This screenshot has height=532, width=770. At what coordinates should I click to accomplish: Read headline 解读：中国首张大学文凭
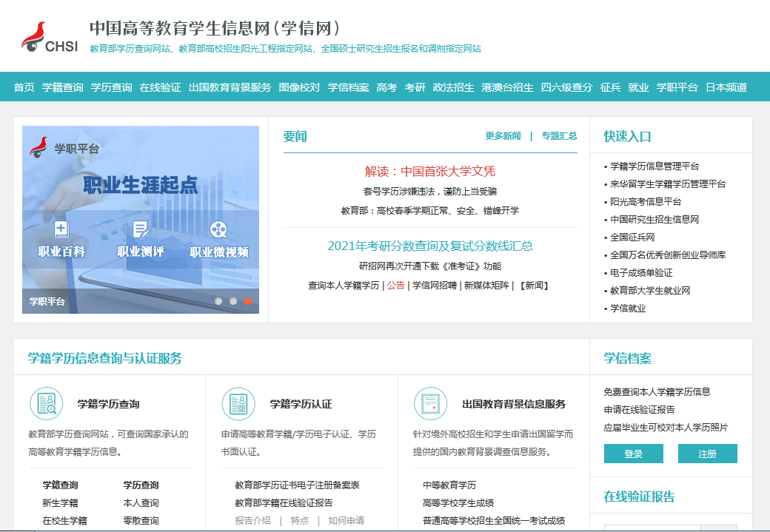click(429, 171)
